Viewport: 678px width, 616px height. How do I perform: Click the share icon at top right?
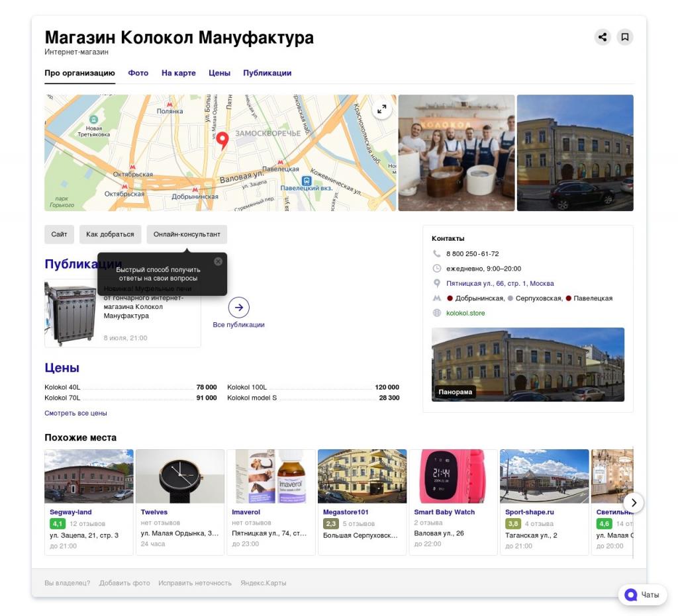[603, 37]
